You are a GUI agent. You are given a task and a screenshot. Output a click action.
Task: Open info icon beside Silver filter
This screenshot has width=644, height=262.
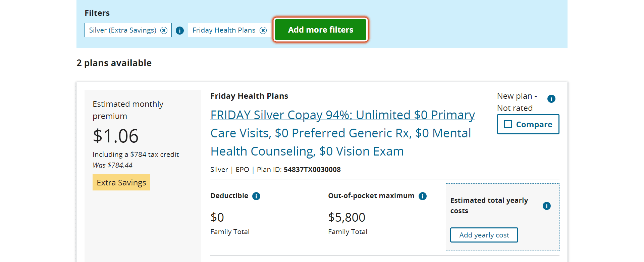[x=180, y=31]
